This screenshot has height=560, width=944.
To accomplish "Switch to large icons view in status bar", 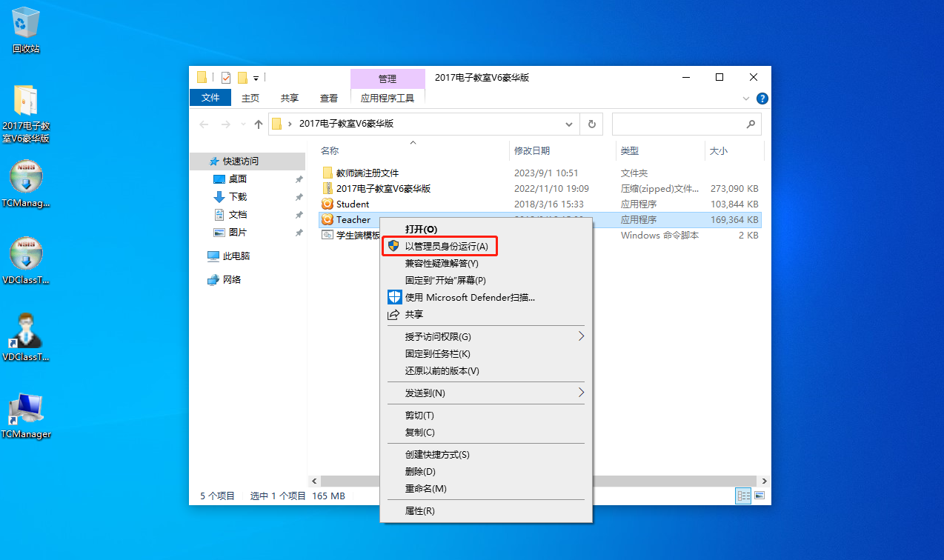I will coord(759,496).
